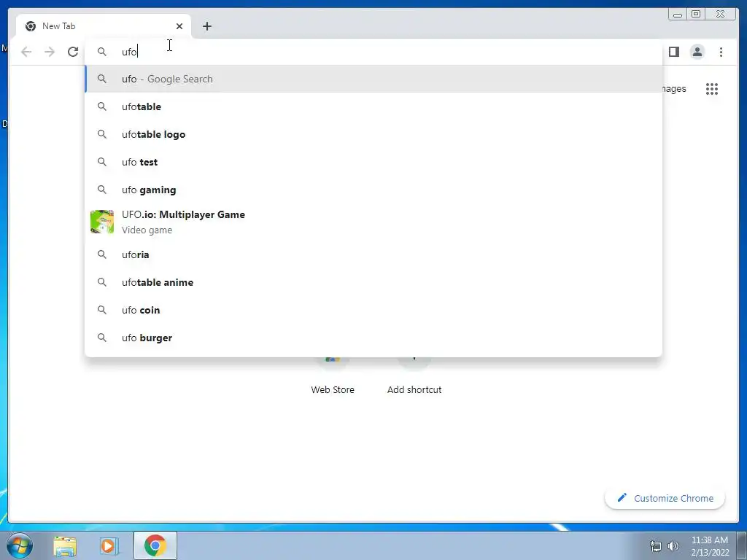
Task: Open a new tab with plus button
Action: (x=206, y=26)
